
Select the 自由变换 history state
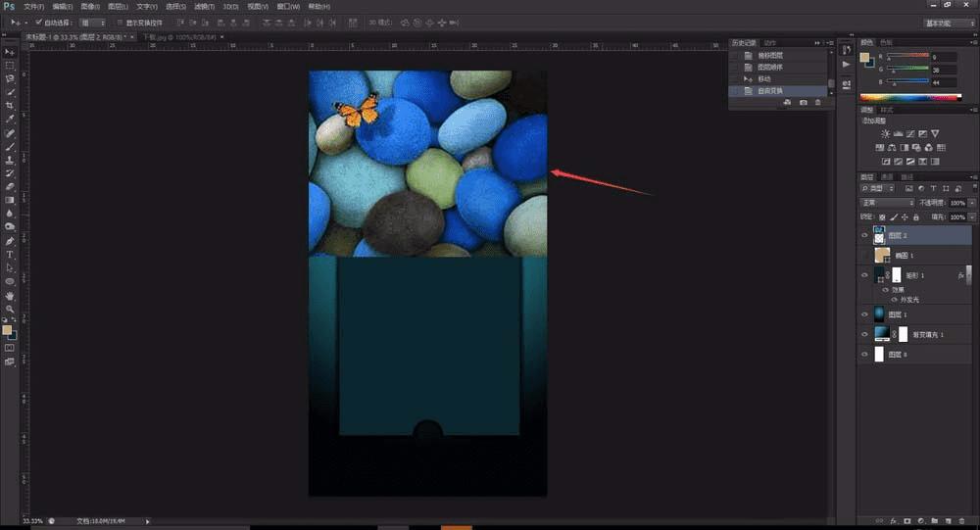[772, 90]
